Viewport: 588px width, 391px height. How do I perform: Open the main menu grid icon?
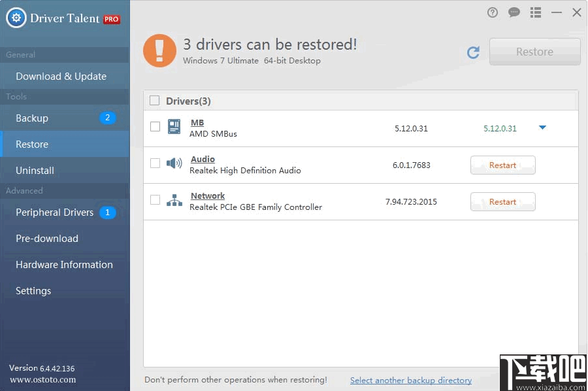click(535, 12)
